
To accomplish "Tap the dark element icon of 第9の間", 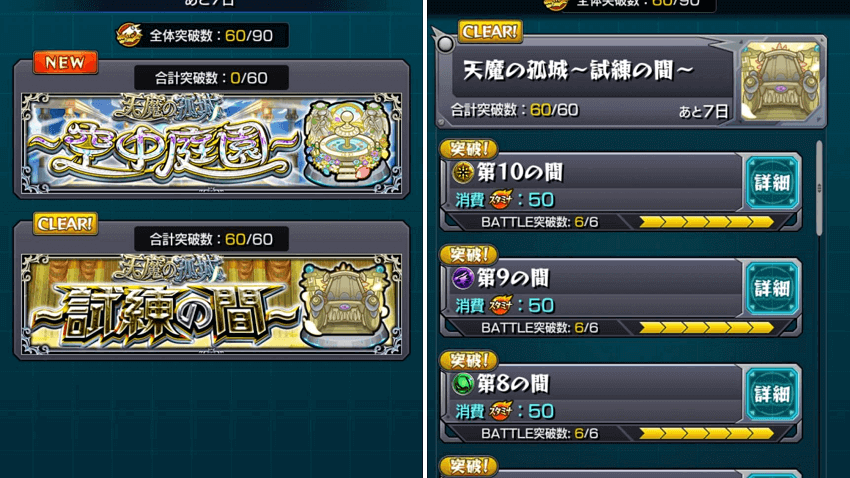I will point(463,278).
